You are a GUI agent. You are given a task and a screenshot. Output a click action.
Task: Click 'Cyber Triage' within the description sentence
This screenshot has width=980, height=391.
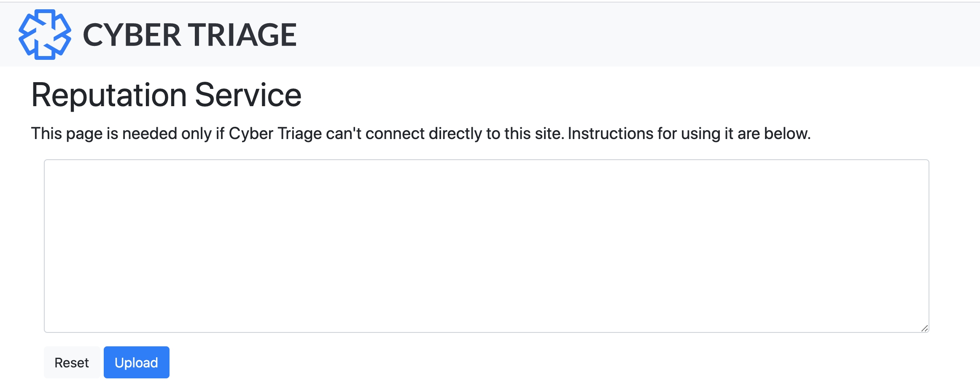pos(275,134)
